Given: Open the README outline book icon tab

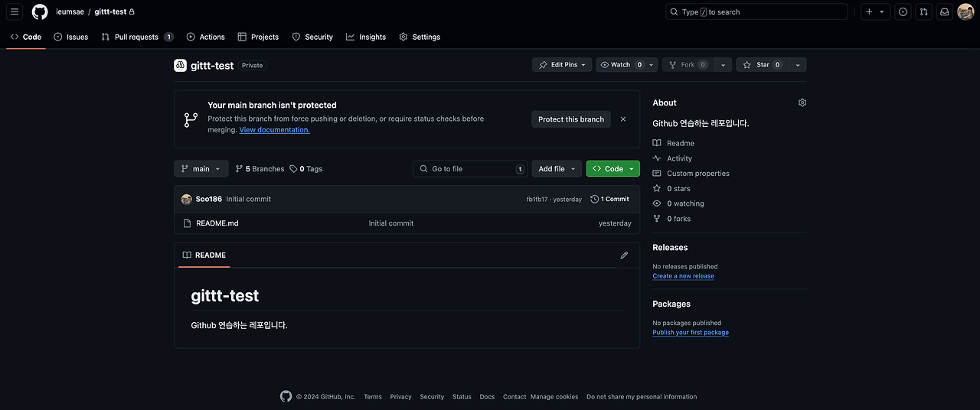Looking at the screenshot, I should click(x=204, y=255).
